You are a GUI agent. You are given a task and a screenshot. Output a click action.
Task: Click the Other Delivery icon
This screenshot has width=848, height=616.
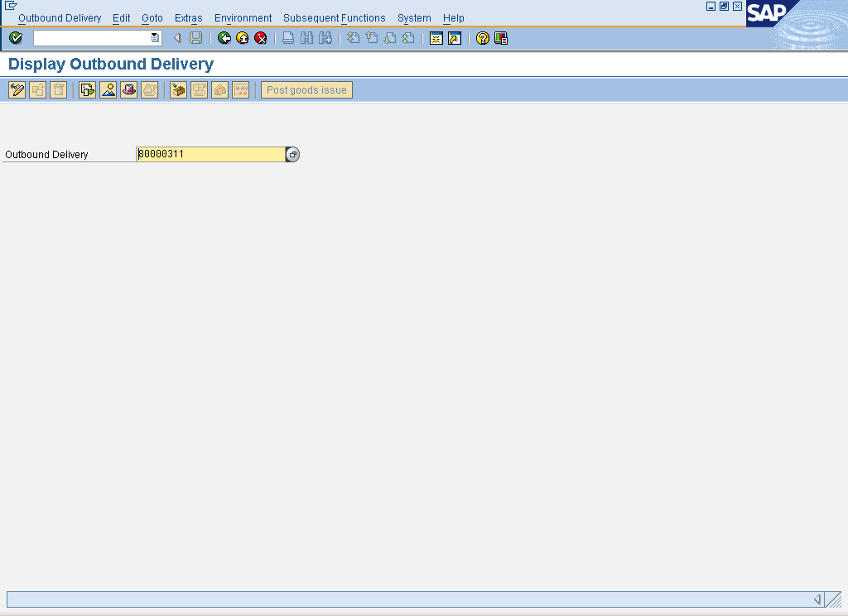point(37,89)
